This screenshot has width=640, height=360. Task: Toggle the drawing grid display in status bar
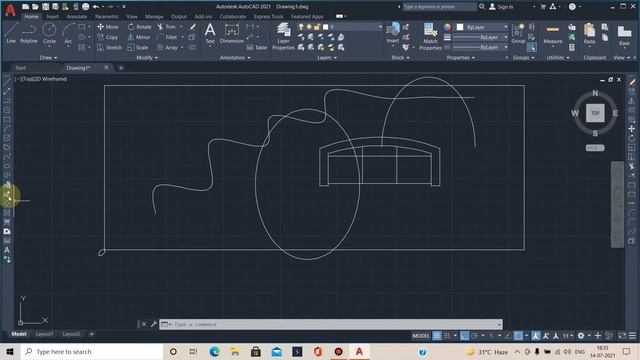(x=437, y=336)
